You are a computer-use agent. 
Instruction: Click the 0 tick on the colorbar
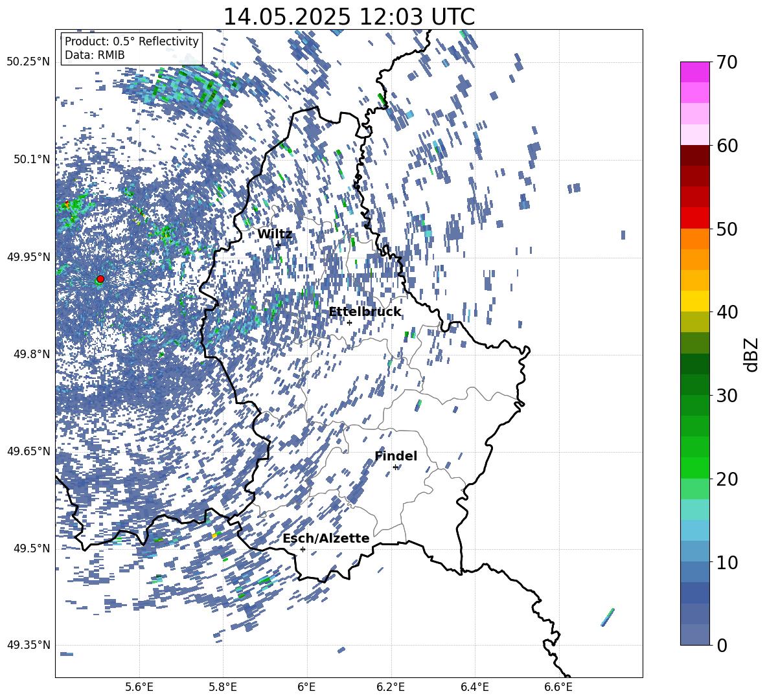click(x=722, y=645)
